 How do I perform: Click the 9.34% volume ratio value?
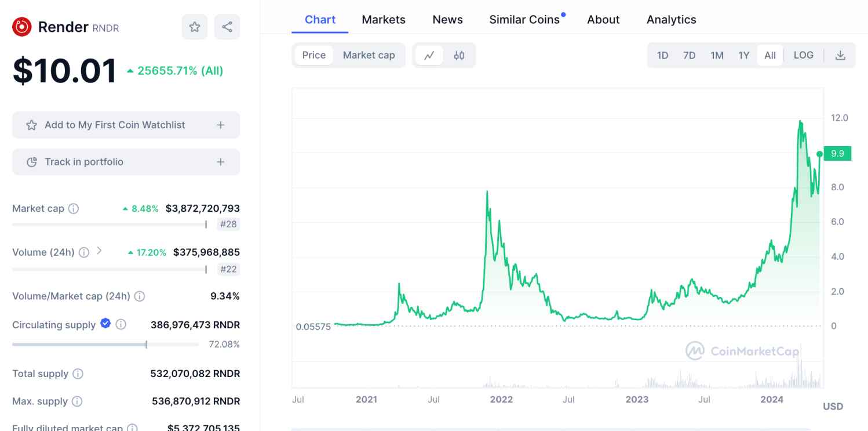pos(225,296)
